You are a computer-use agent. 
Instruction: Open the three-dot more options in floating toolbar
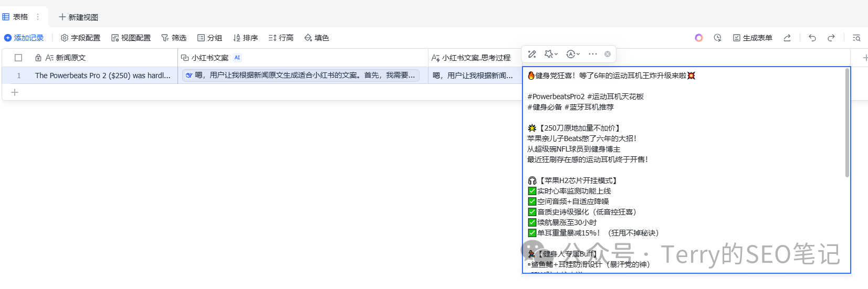pos(593,54)
